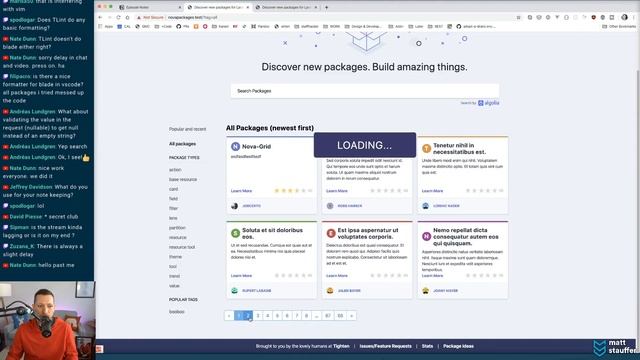This screenshot has width=640, height=360.
Task: Open Learn More on Est ipsa card
Action: pyautogui.click(x=337, y=276)
